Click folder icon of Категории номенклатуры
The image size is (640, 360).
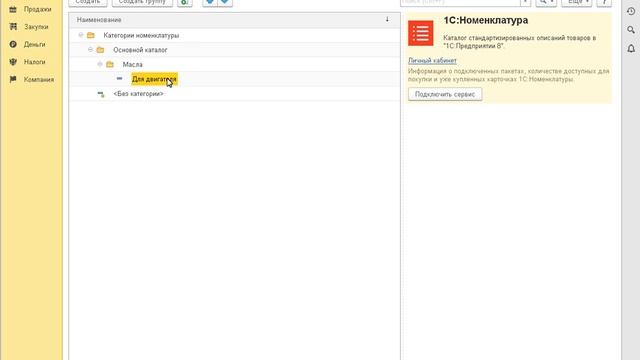[91, 36]
